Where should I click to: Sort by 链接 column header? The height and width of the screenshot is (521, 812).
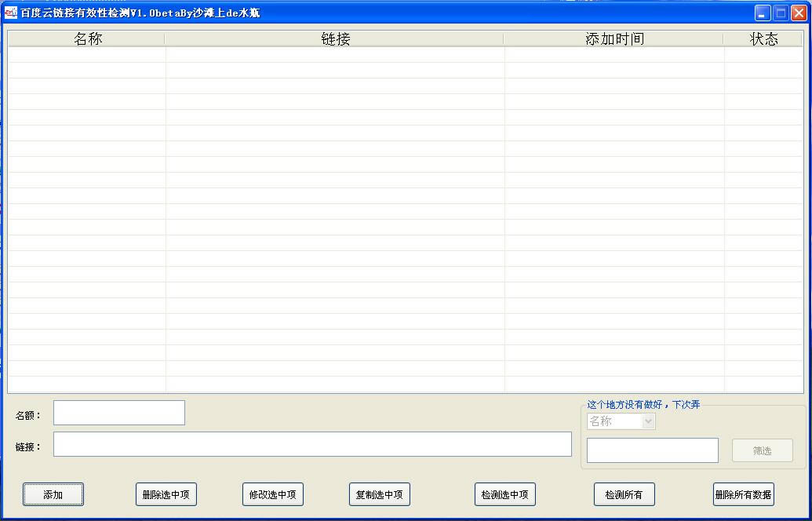pyautogui.click(x=334, y=39)
